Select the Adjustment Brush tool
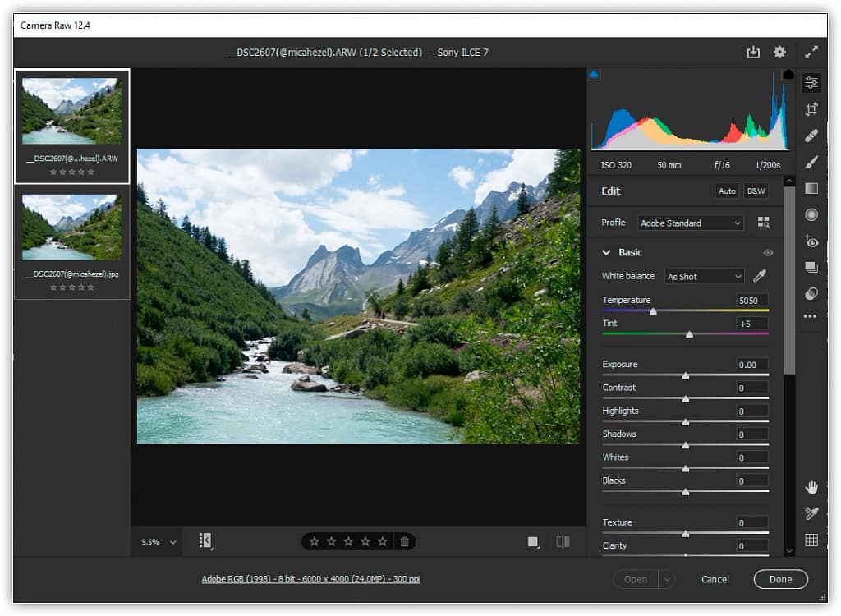Image resolution: width=841 pixels, height=616 pixels. pyautogui.click(x=811, y=162)
